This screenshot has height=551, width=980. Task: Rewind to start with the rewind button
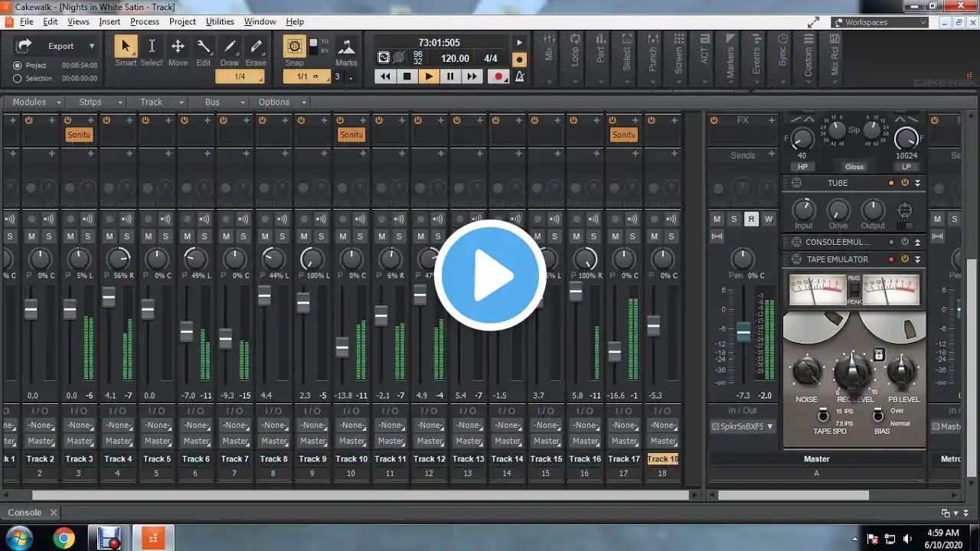386,77
